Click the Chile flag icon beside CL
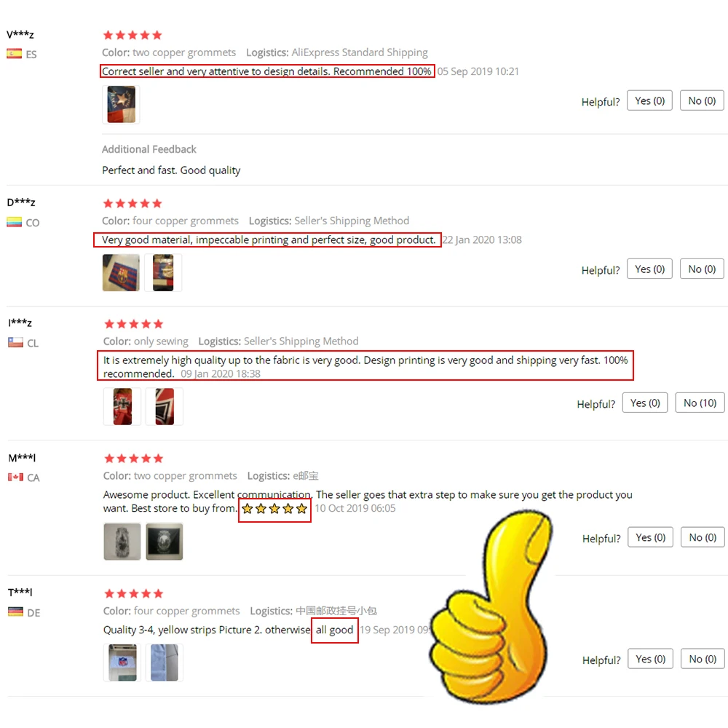Screen dimensions: 728x728 [15, 343]
